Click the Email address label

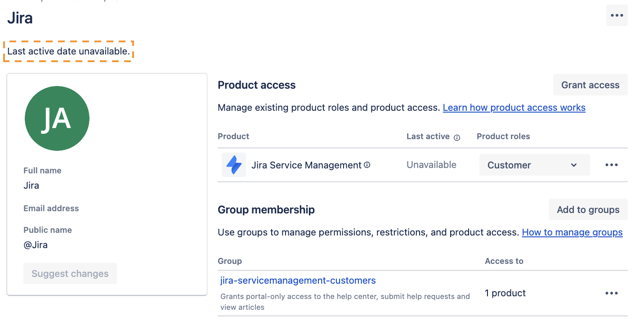51,208
